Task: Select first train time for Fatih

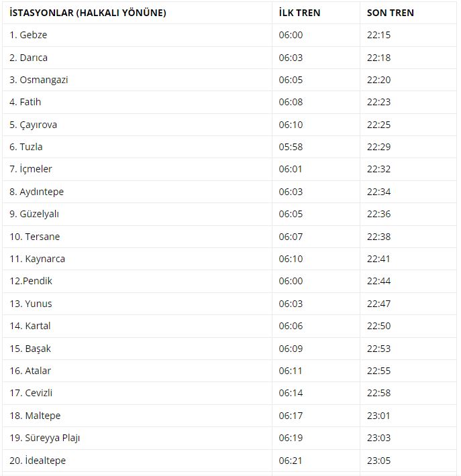Action: [291, 102]
